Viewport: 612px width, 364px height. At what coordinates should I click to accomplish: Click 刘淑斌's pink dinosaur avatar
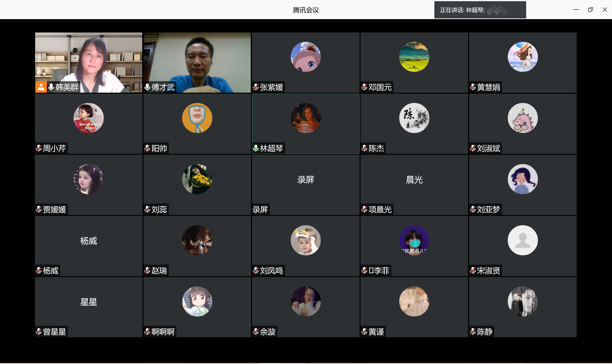[x=522, y=118]
